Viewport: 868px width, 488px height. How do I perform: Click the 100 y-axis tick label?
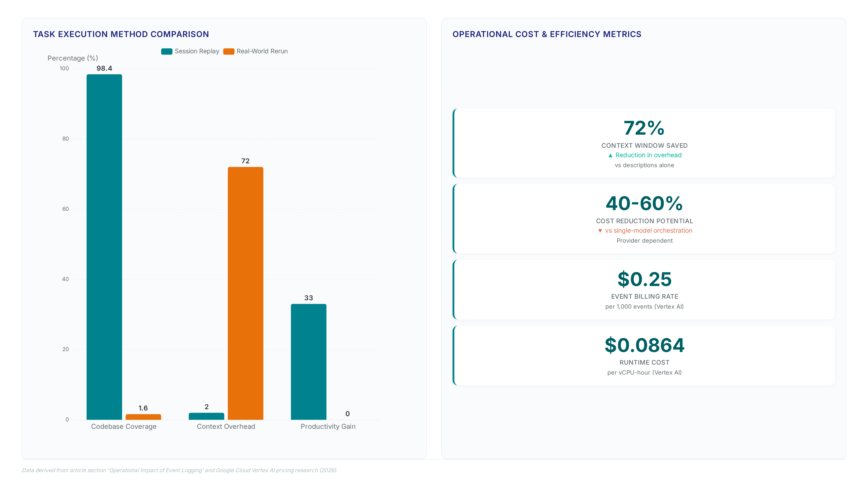pos(64,69)
